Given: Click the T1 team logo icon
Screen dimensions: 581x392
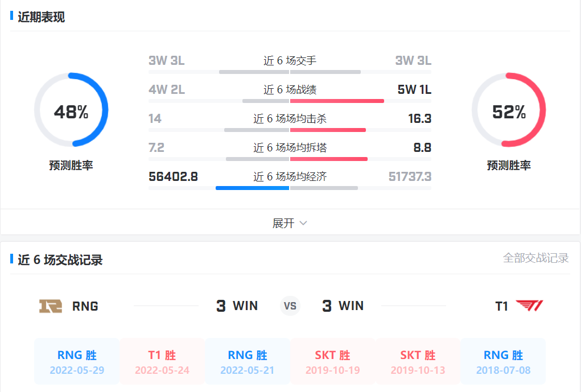Looking at the screenshot, I should [x=529, y=306].
